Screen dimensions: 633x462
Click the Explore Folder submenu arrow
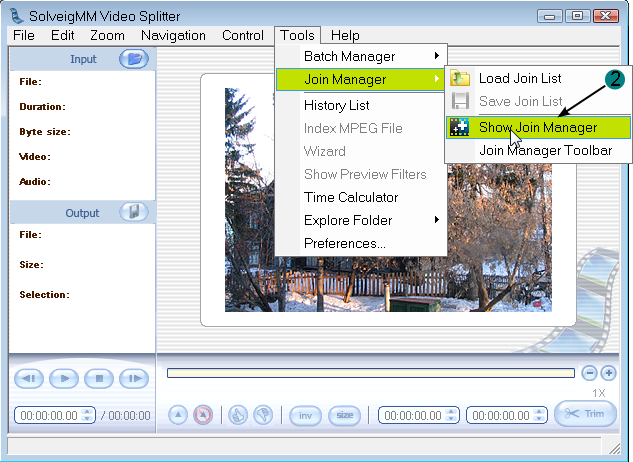[x=437, y=220]
